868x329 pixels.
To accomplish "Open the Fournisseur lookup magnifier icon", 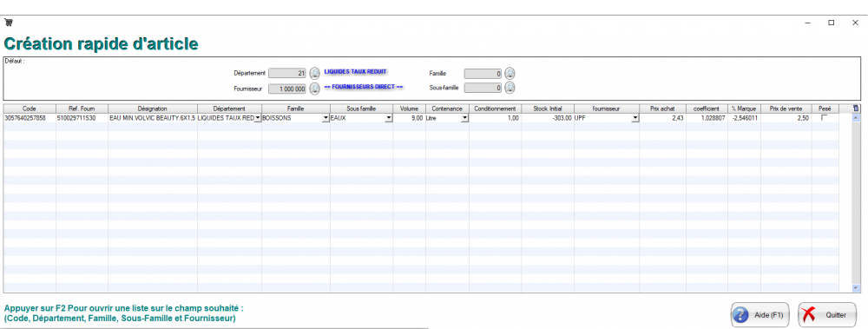I will click(x=314, y=88).
